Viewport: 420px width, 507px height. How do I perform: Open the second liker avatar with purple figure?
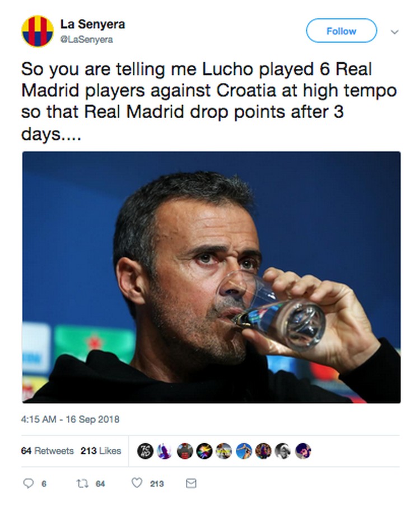(x=165, y=451)
